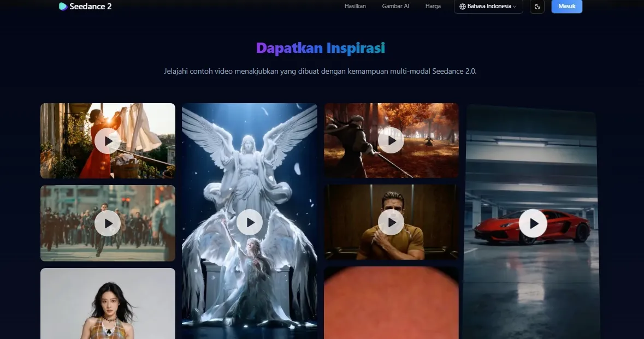Viewport: 644px width, 339px height.
Task: Click the Seedance 2 logo icon
Action: coord(63,7)
